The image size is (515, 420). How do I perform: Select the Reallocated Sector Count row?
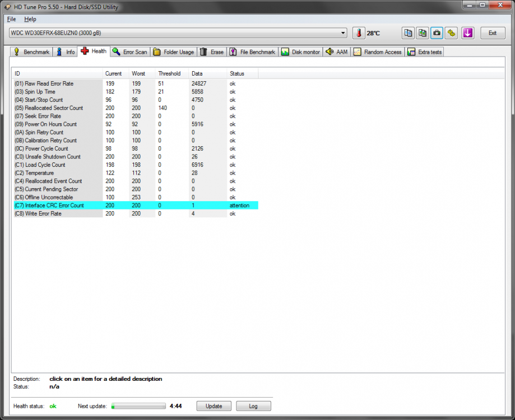point(136,108)
